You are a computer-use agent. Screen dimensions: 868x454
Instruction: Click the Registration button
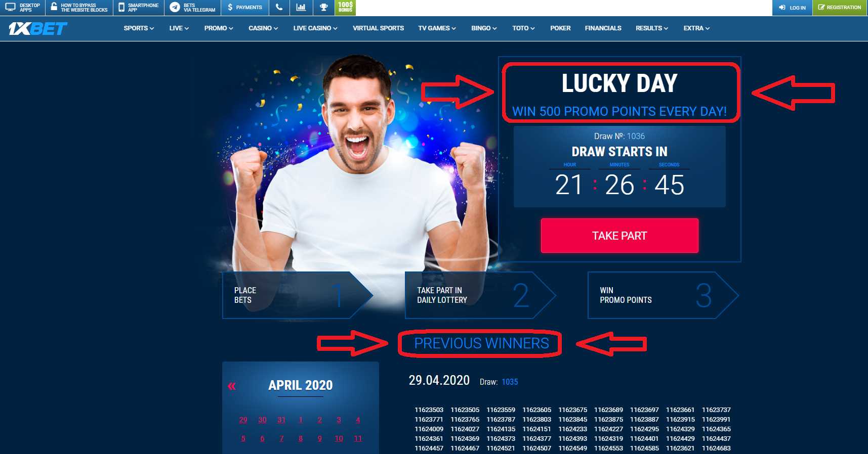[840, 8]
